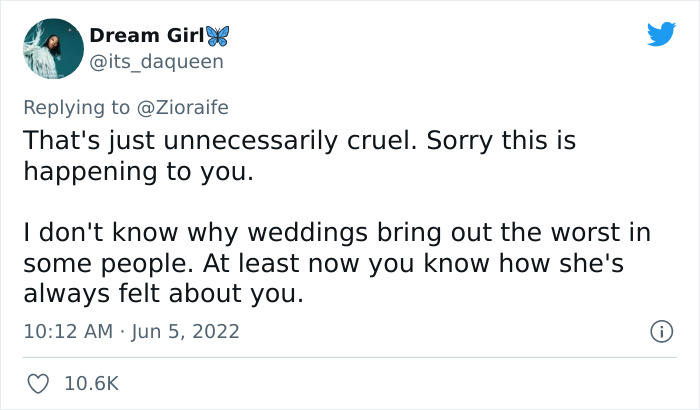
Task: Like the tweet with the heart icon
Action: click(x=39, y=383)
